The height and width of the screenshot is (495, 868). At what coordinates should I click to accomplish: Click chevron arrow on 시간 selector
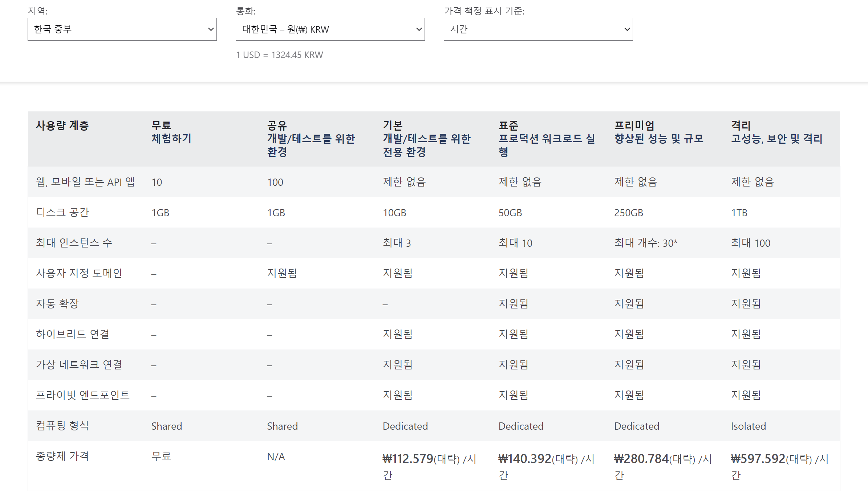(x=627, y=29)
